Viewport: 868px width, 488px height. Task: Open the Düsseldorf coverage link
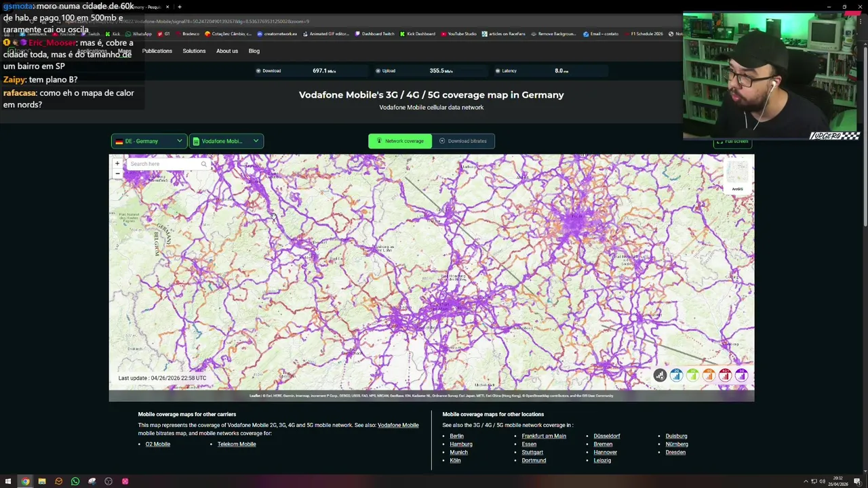coord(607,436)
